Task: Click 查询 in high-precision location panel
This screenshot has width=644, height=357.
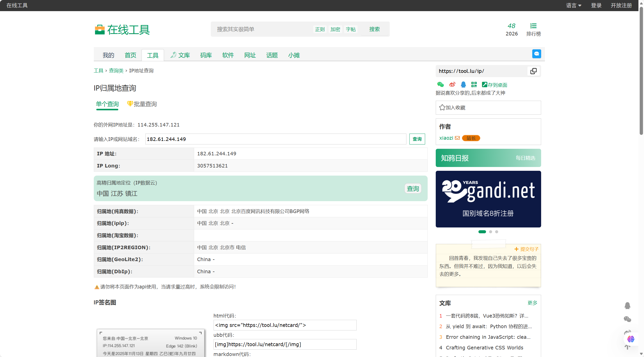Action: [412, 188]
